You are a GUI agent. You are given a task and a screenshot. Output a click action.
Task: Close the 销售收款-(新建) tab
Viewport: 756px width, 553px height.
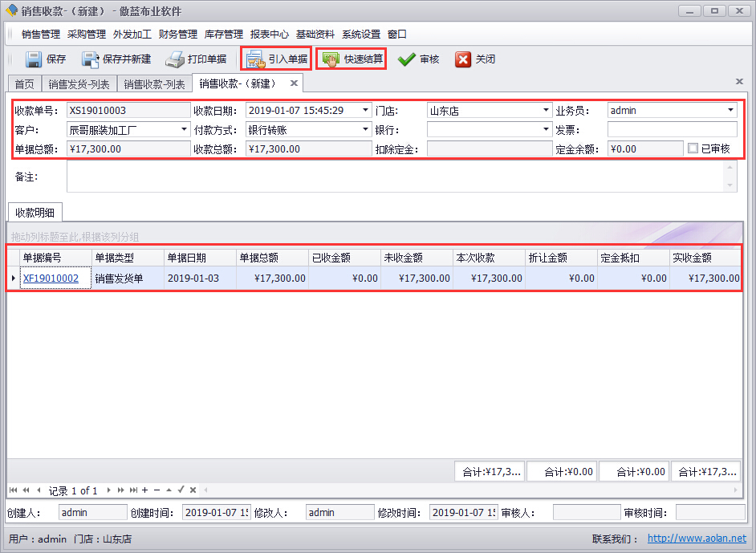294,83
